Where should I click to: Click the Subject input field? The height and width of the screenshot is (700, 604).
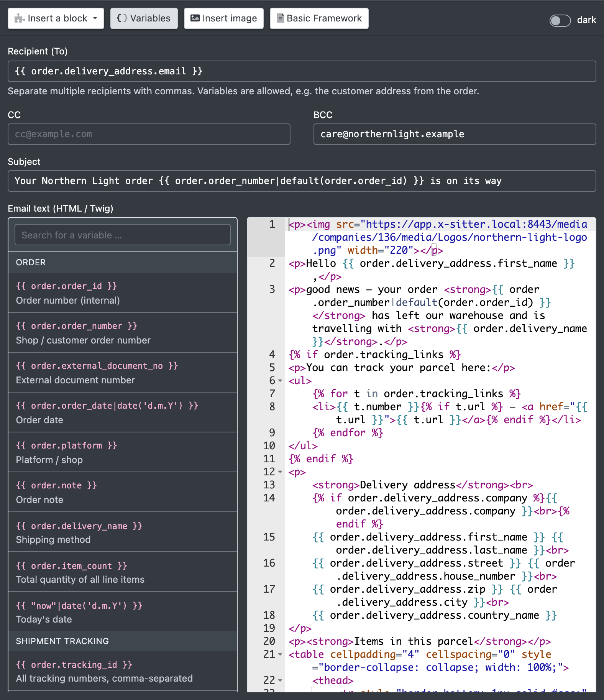(302, 181)
